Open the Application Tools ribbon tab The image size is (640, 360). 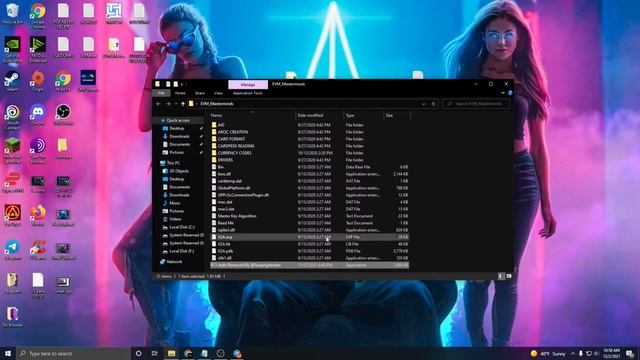pos(248,93)
